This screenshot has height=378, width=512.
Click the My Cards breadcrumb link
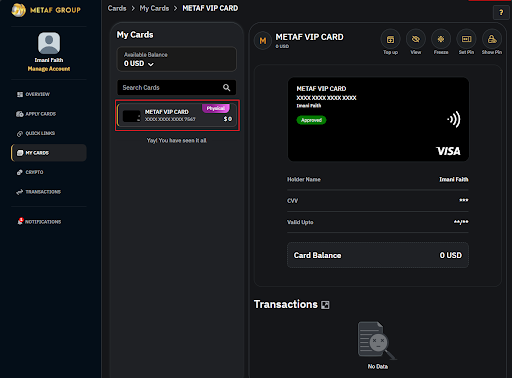point(154,8)
